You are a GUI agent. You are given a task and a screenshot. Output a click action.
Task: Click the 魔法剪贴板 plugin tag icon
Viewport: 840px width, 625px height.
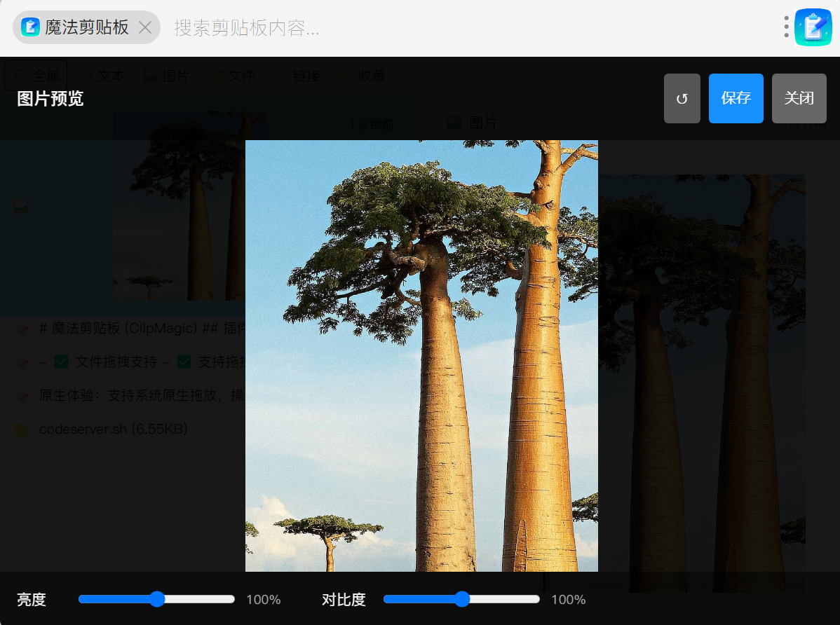tap(31, 27)
